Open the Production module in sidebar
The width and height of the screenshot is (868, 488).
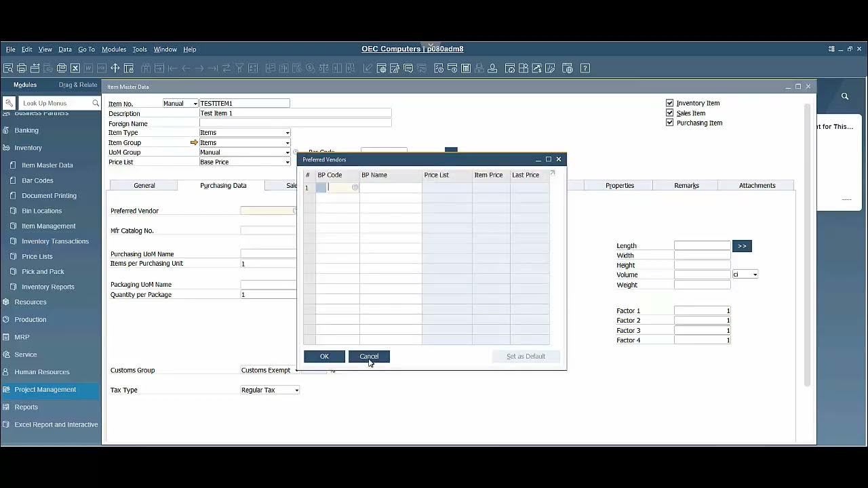click(x=31, y=319)
